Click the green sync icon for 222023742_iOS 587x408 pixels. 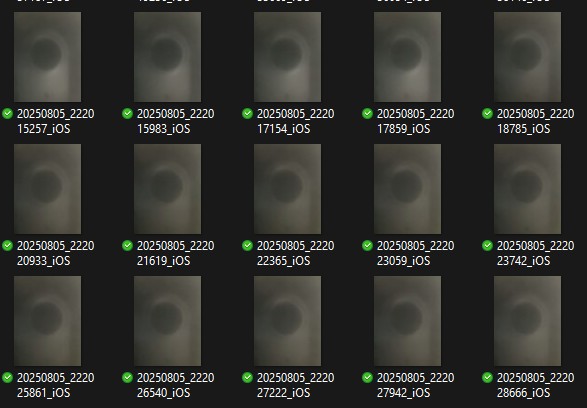click(487, 245)
